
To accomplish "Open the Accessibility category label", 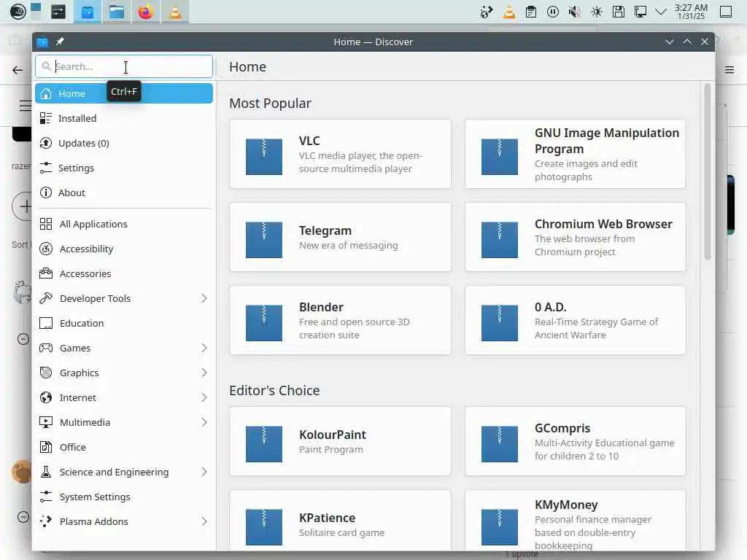I will pyautogui.click(x=86, y=249).
